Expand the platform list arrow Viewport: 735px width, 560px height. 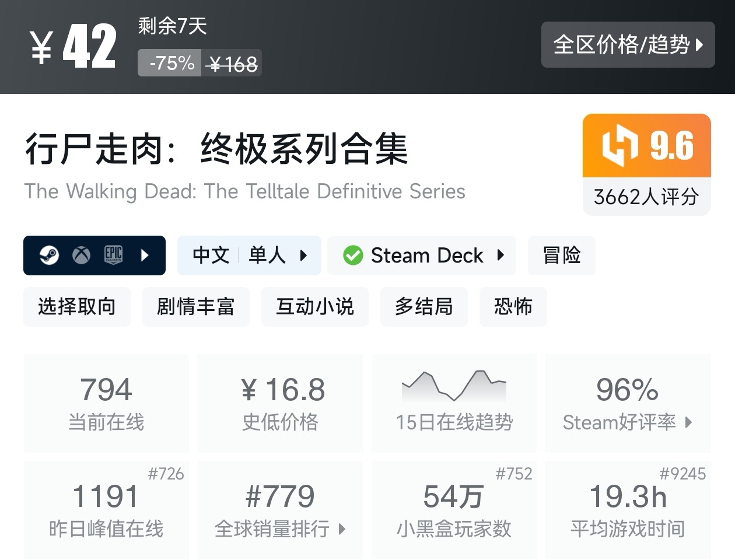tap(145, 255)
